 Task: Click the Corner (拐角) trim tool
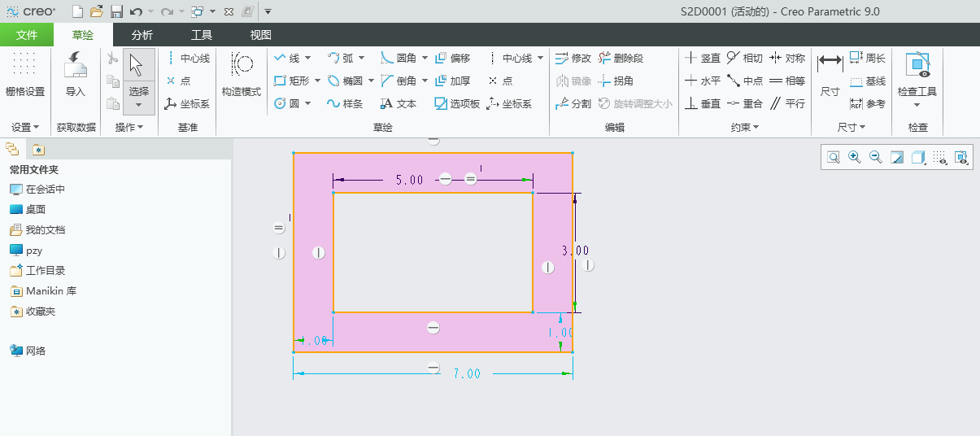coord(616,81)
